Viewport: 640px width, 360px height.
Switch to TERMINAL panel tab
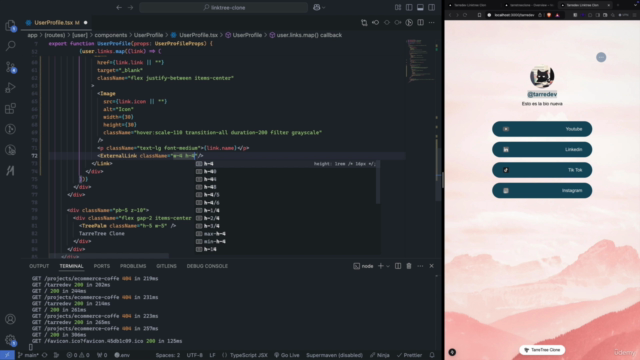(x=71, y=266)
